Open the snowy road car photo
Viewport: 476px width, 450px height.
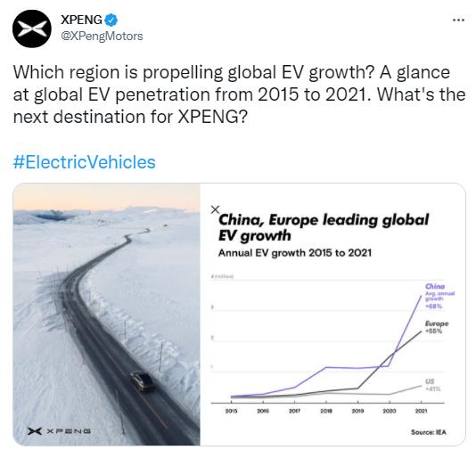pyautogui.click(x=107, y=314)
